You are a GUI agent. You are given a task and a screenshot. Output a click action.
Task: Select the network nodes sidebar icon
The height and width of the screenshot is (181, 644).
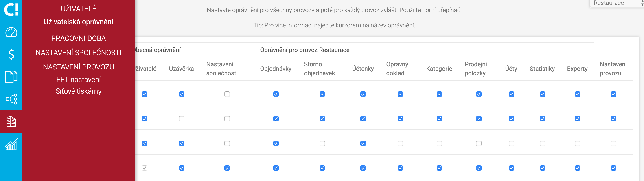[x=11, y=99]
